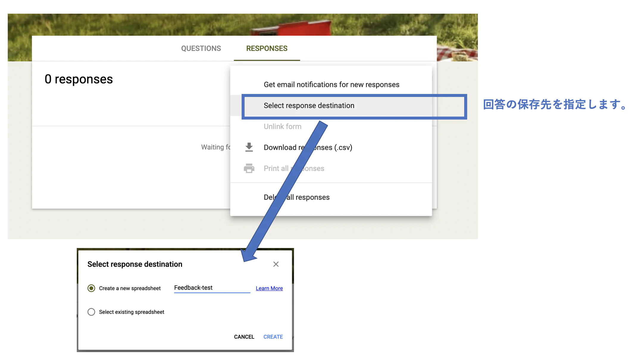Click the printer icon beside Print all responses
The width and height of the screenshot is (632, 364).
pos(249,168)
